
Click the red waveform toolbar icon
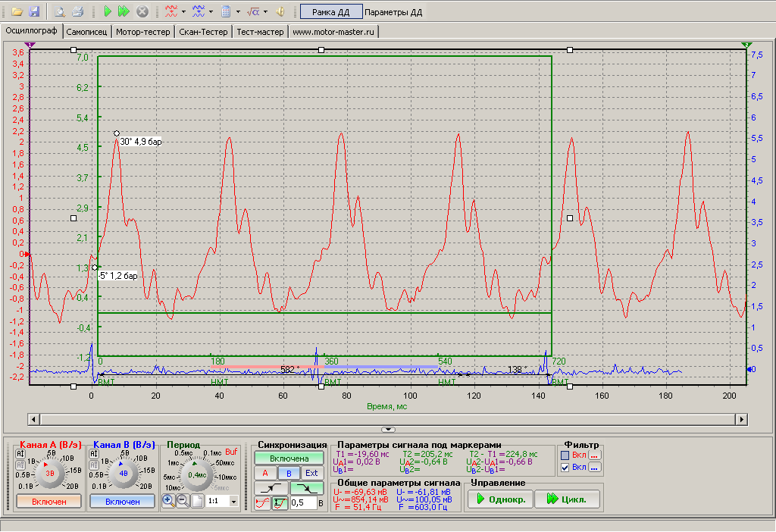[x=171, y=11]
